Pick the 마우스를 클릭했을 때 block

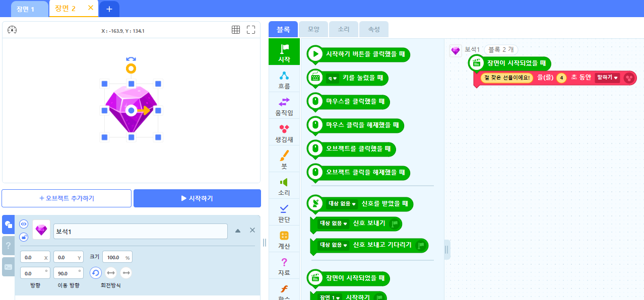coord(348,101)
